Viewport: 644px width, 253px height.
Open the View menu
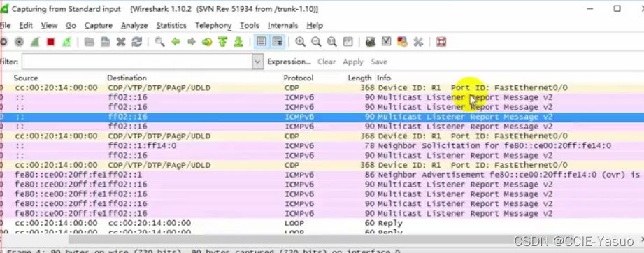(49, 25)
